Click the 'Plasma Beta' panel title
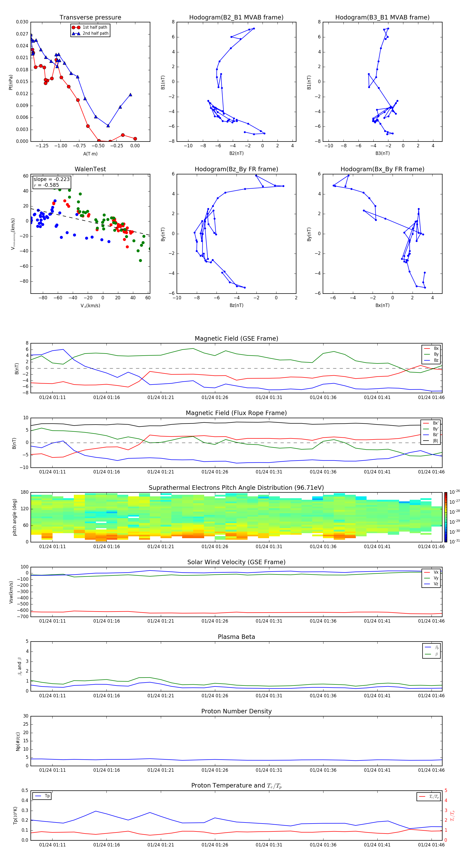The width and height of the screenshot is (473, 868). pos(236,637)
